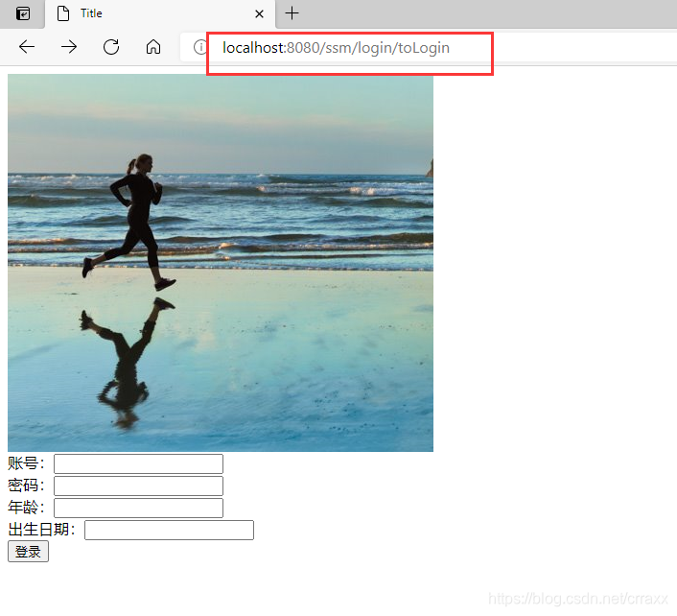Reload the page with the refresh icon
Screen dimensions: 677x616
click(x=111, y=47)
